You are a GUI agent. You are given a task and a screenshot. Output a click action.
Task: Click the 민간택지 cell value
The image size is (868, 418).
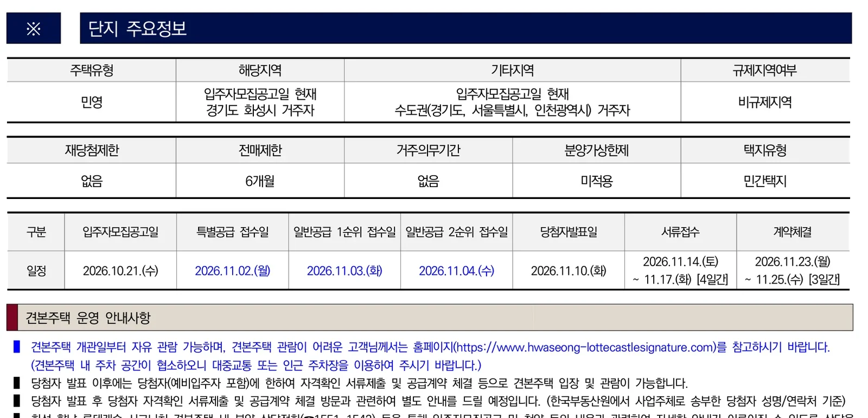tap(765, 181)
